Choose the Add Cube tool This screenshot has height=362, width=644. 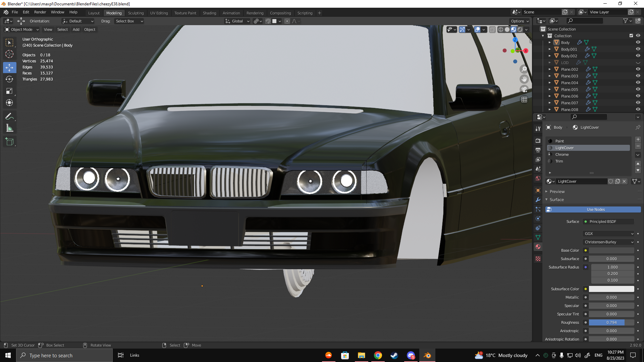coord(9,142)
